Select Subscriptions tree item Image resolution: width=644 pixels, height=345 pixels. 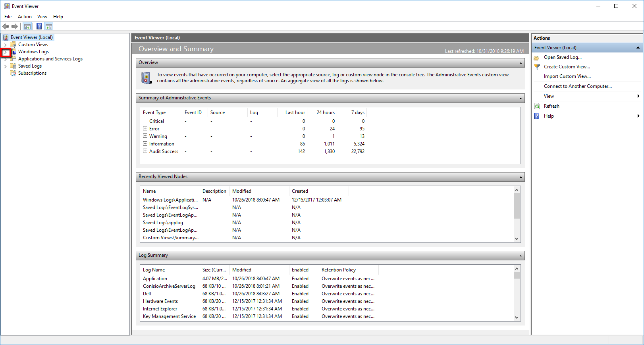[x=32, y=73]
